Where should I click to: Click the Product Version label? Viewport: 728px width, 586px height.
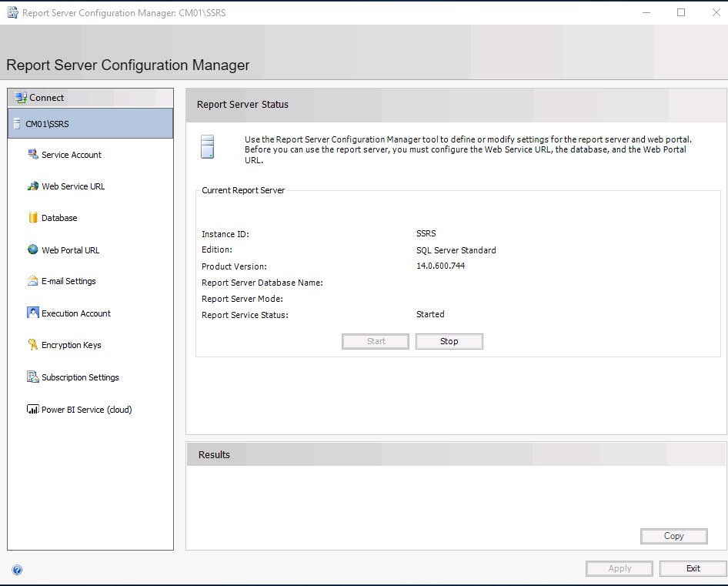pos(235,266)
